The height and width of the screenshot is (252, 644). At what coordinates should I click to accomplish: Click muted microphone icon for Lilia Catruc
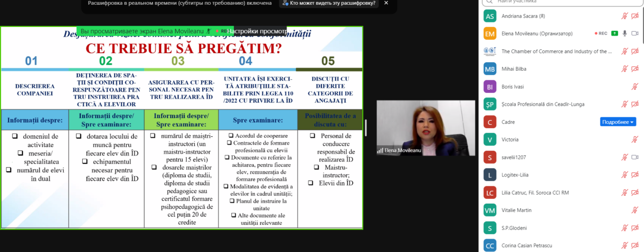(x=624, y=192)
